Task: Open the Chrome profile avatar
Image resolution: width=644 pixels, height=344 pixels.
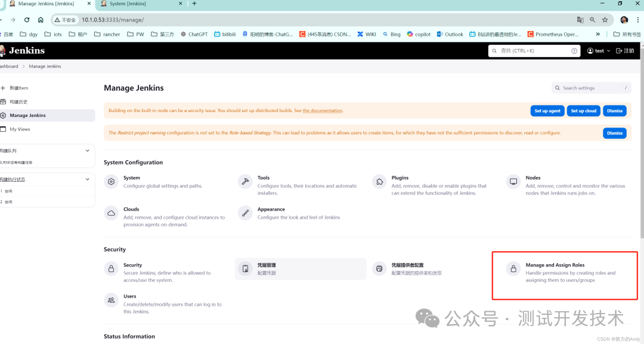Action: click(624, 20)
